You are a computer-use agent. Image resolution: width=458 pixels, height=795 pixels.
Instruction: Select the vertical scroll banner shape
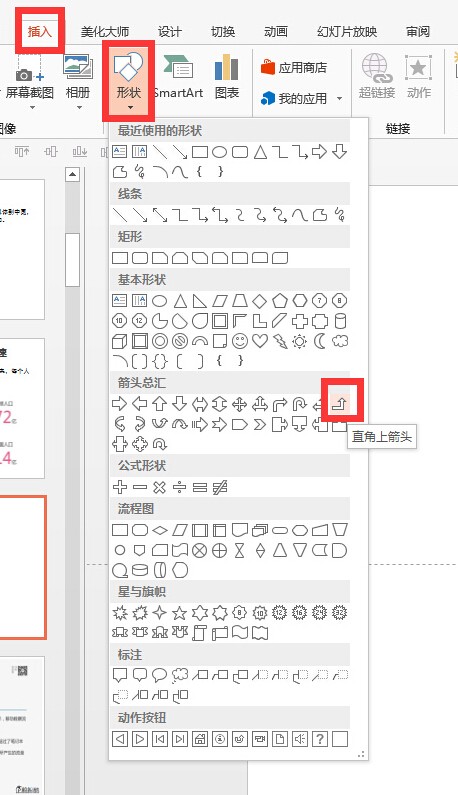(200, 633)
